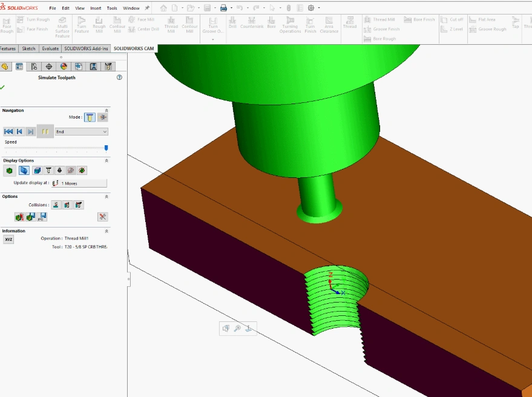Open the CAM feature tree tab icon
This screenshot has width=532, height=397.
(x=78, y=67)
